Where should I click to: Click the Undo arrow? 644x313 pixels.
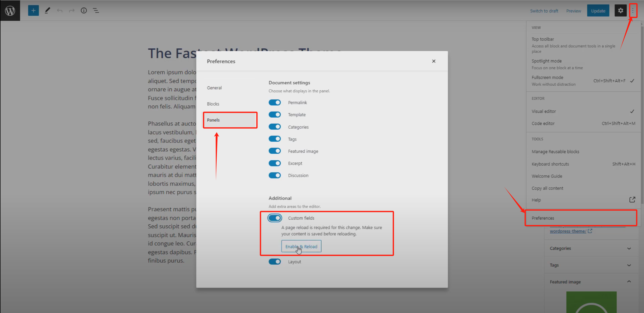coord(60,10)
